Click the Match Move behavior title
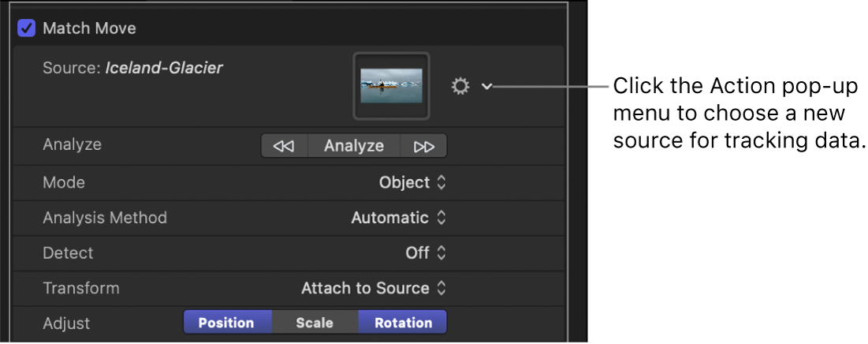Screen dimensions: 868x344 (x=89, y=28)
